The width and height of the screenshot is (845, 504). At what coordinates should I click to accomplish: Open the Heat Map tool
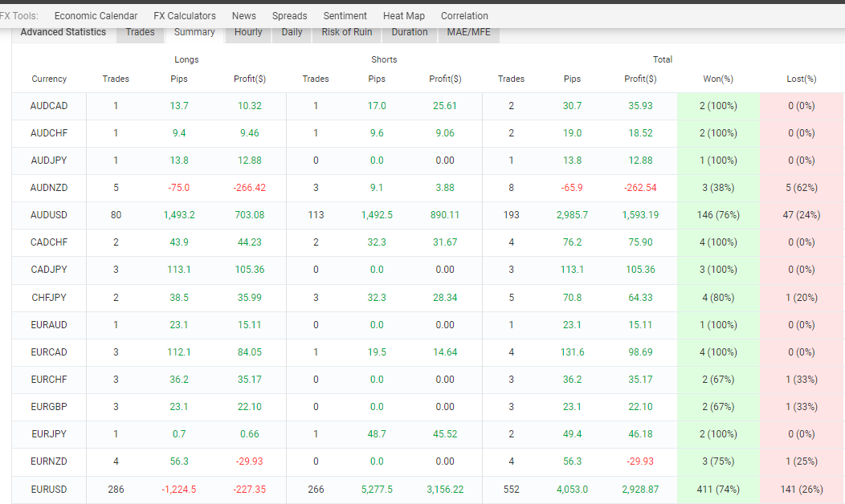pyautogui.click(x=404, y=15)
